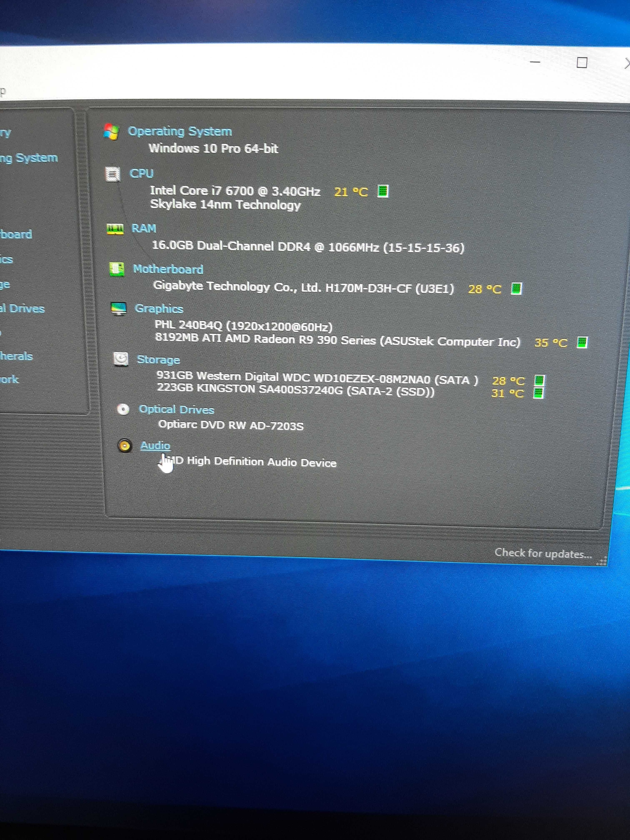Viewport: 630px width, 840px height.
Task: Click the Graphics monitor icon
Action: 119,309
